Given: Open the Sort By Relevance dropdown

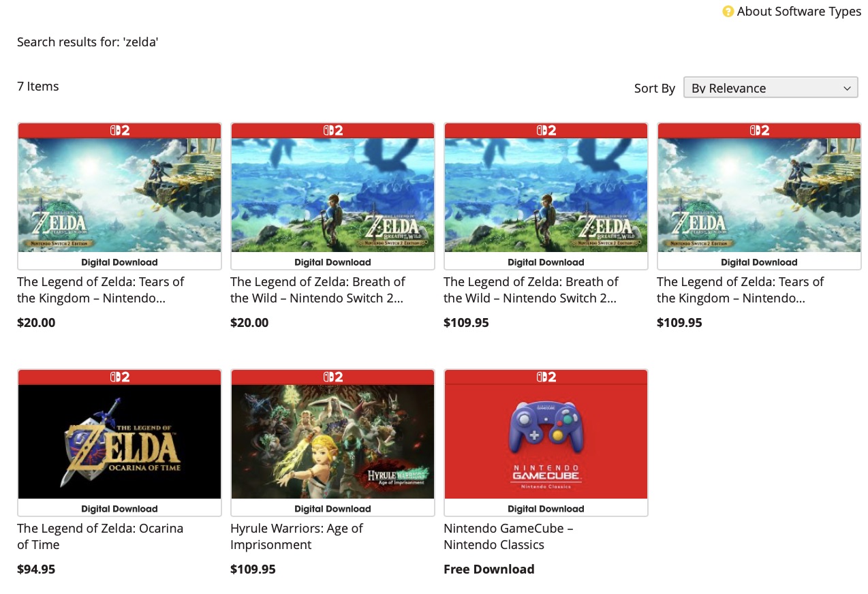Looking at the screenshot, I should [771, 88].
